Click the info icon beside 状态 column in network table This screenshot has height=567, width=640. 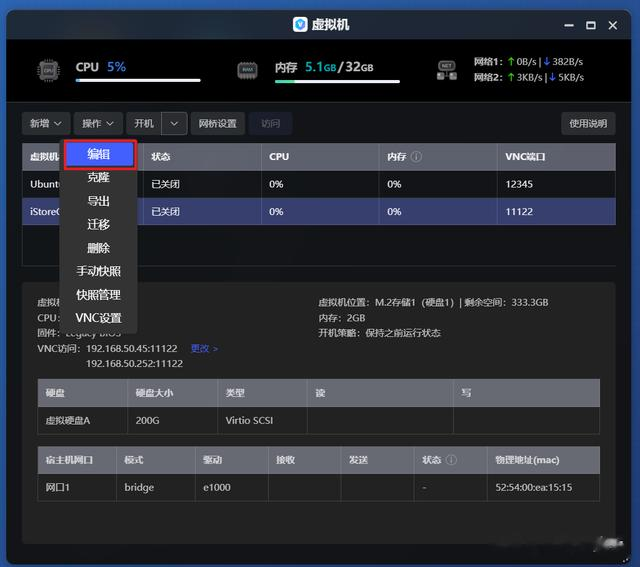451,460
